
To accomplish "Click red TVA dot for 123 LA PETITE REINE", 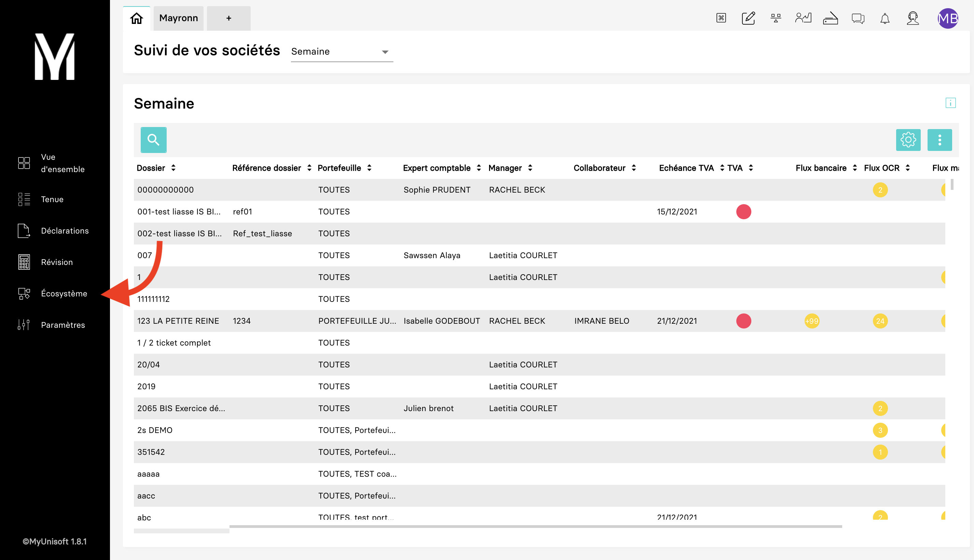I will point(743,321).
